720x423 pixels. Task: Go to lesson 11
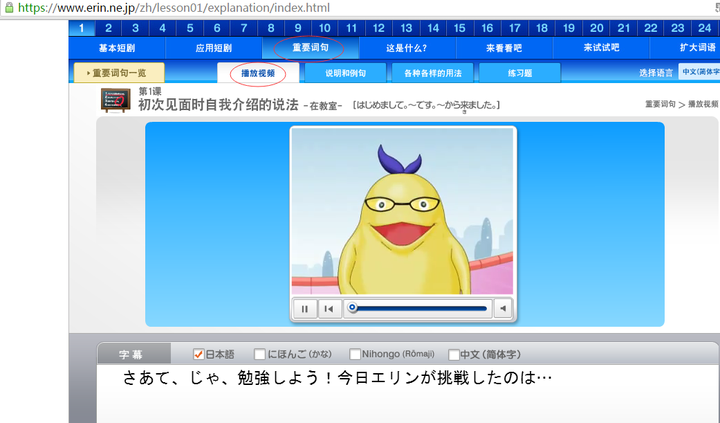coord(352,28)
